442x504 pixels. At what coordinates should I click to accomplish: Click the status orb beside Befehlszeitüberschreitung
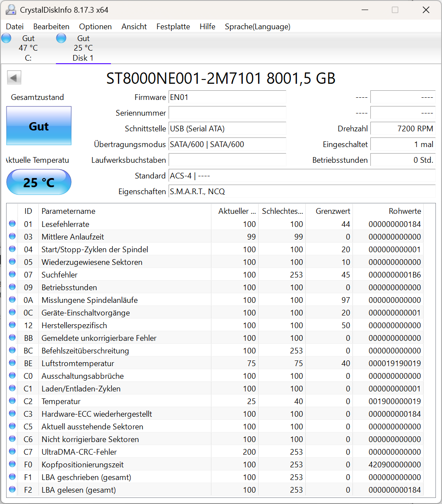(12, 350)
